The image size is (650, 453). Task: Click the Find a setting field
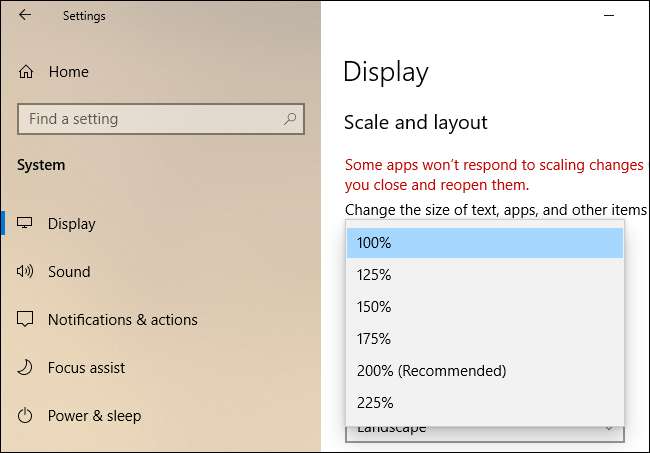[x=150, y=119]
